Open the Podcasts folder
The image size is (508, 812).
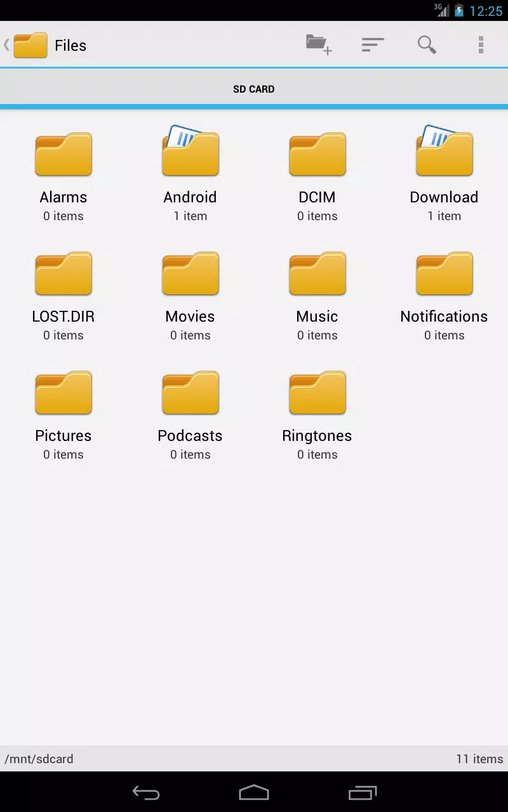[x=190, y=414]
